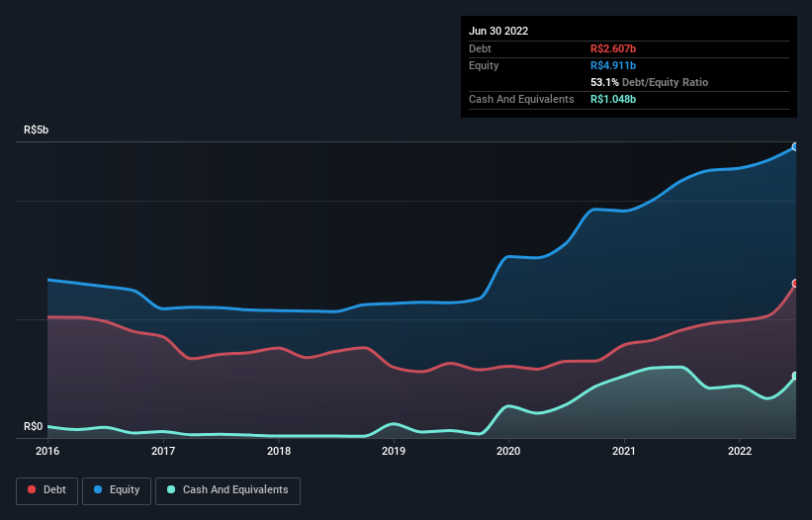Click Cash And Equivalents label in tooltip
812x520 pixels.
point(521,99)
